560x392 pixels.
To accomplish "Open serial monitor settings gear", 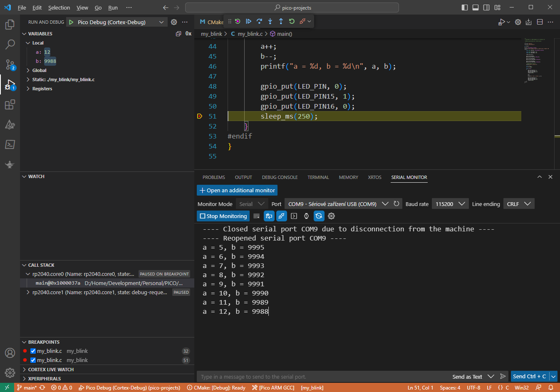I will [x=332, y=216].
